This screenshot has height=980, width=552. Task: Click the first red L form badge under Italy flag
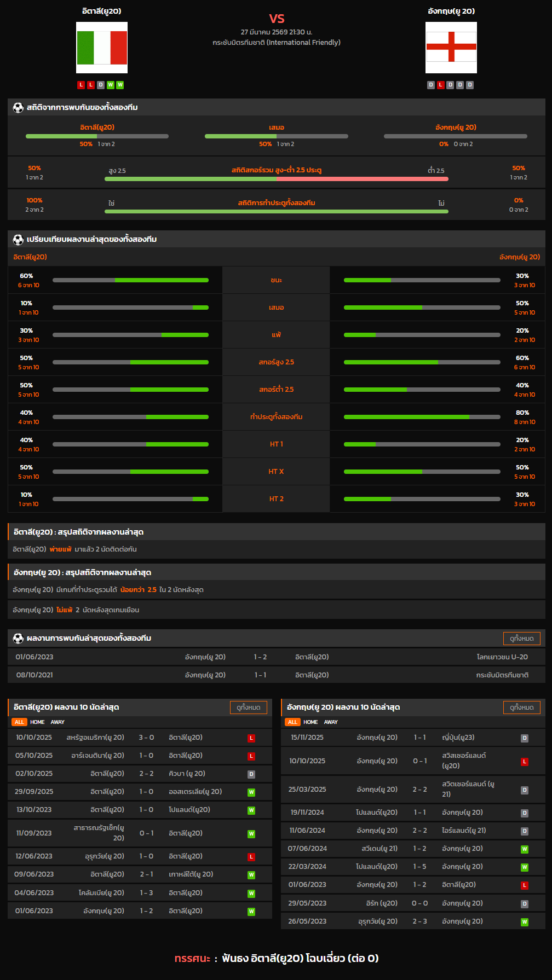81,85
